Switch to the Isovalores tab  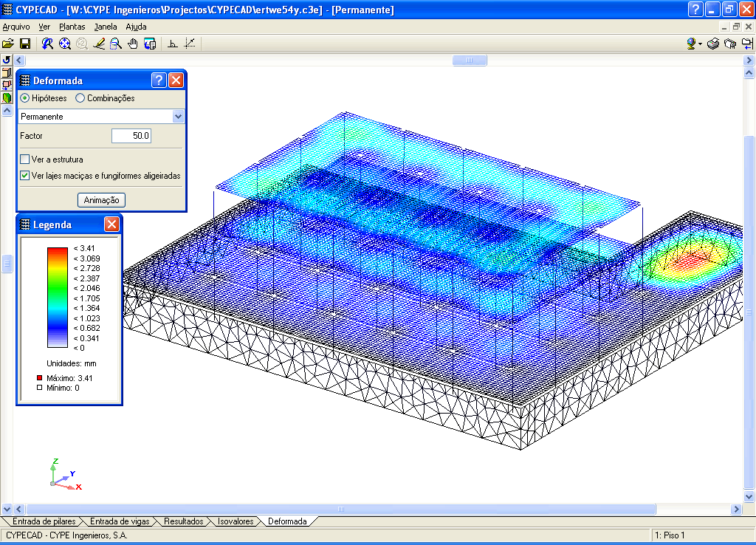[235, 521]
